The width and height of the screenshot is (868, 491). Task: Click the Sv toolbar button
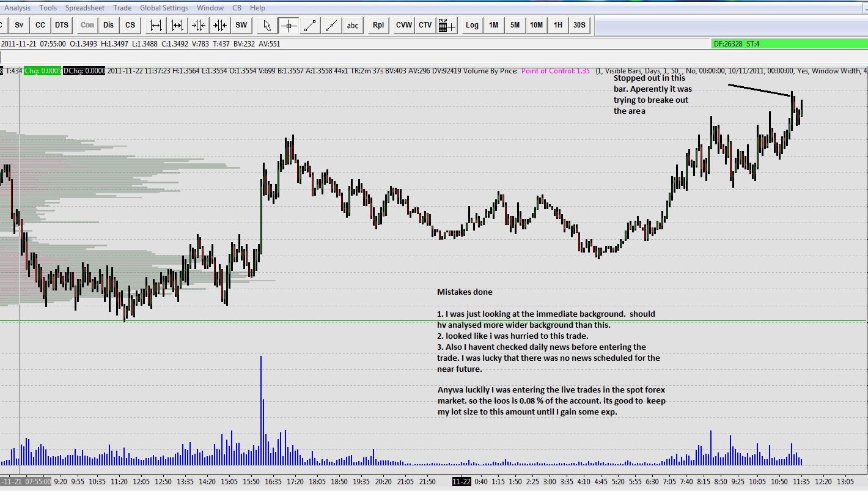tap(19, 25)
